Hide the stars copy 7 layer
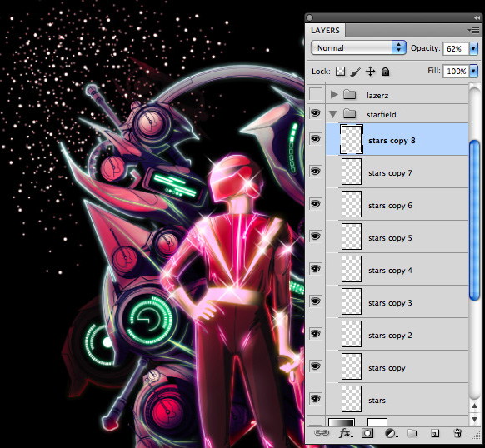This screenshot has width=485, height=448. [315, 172]
